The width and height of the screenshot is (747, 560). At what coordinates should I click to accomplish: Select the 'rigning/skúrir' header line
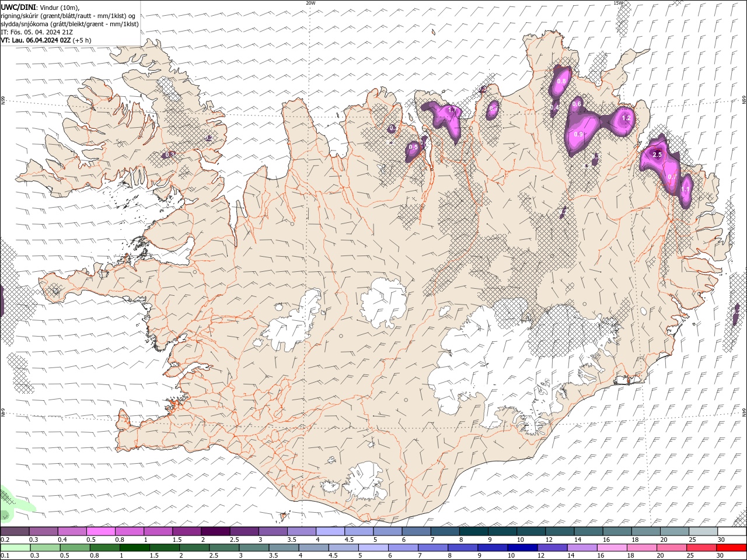pyautogui.click(x=68, y=16)
